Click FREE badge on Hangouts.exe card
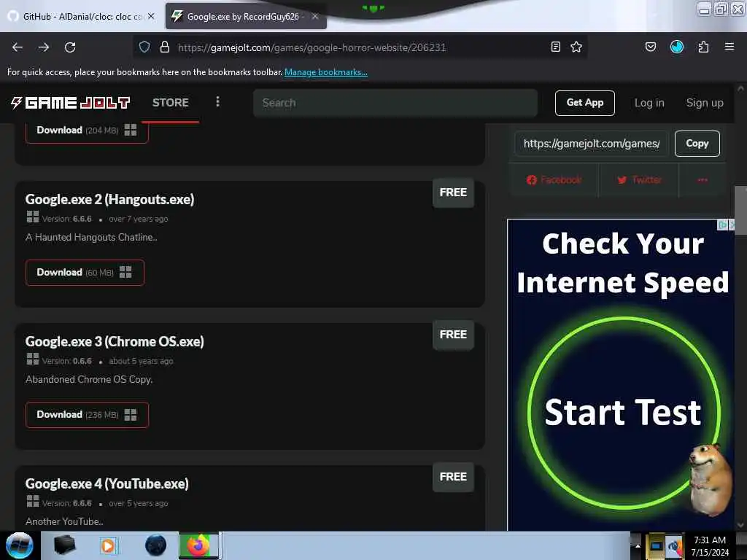747x560 pixels. point(453,192)
